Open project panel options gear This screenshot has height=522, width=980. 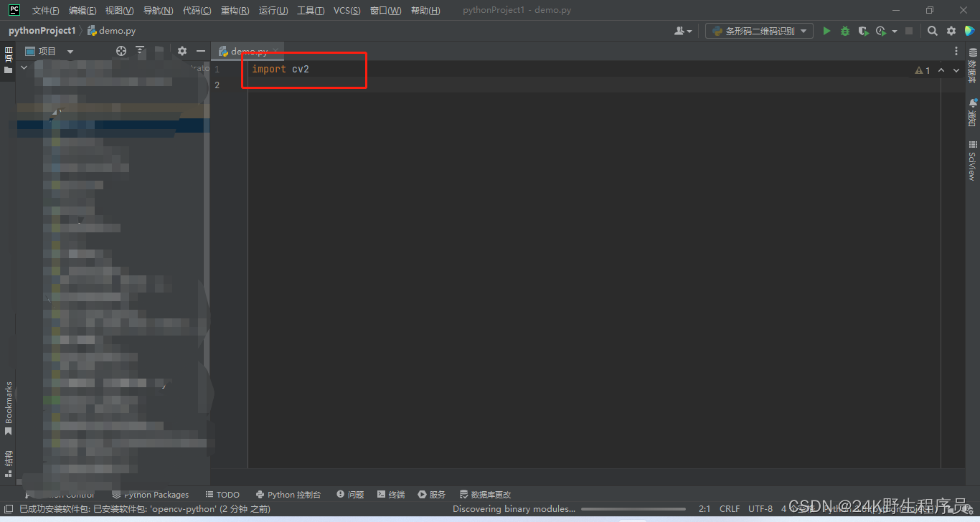182,51
